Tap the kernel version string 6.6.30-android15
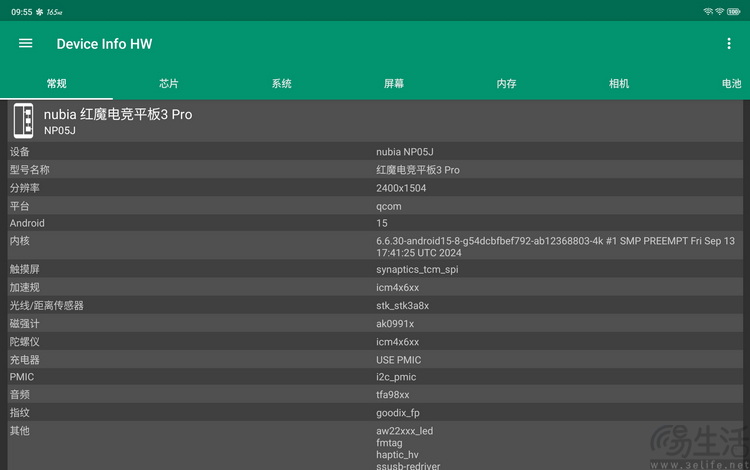750x470 pixels. [555, 247]
